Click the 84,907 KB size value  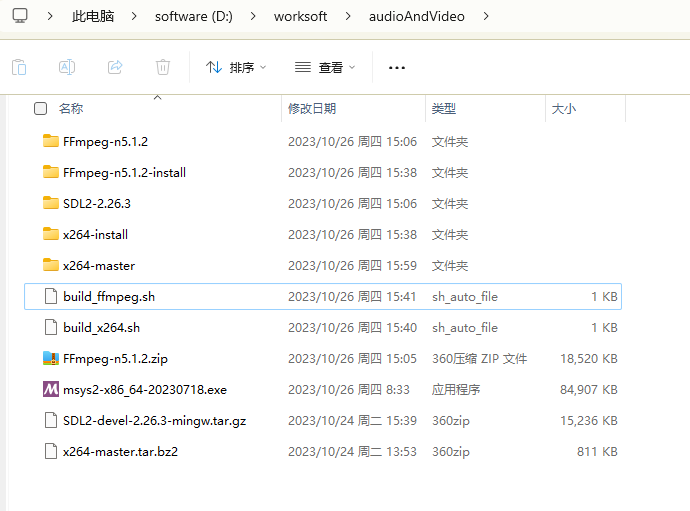[589, 390]
